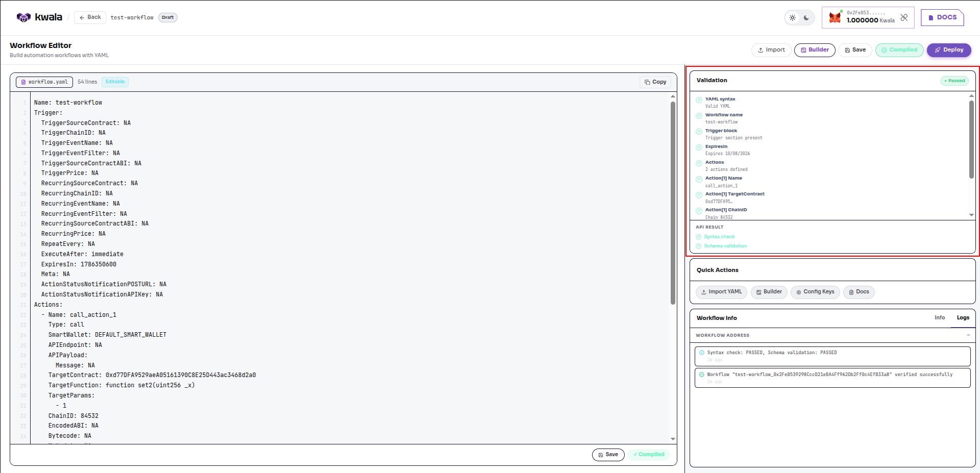Image resolution: width=980 pixels, height=473 pixels.
Task: Click the Kwala logo
Action: (x=39, y=17)
